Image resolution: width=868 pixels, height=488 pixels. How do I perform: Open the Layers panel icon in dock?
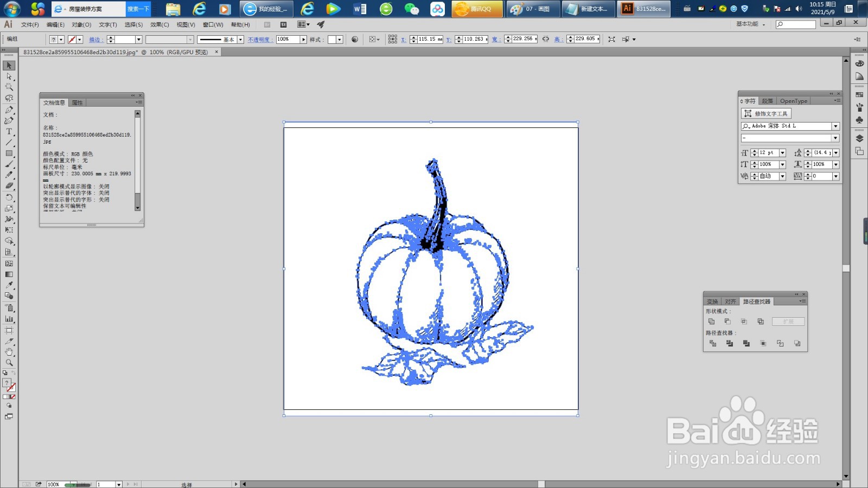(859, 139)
